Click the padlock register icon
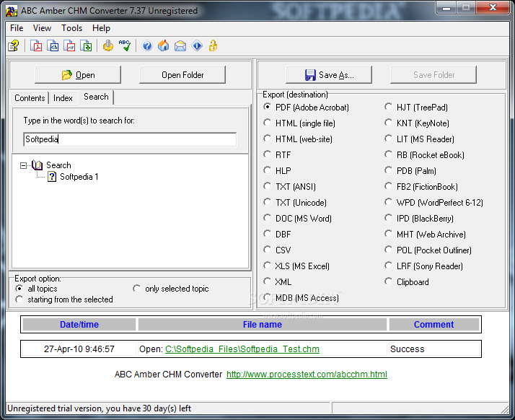The image size is (515, 420). point(213,45)
